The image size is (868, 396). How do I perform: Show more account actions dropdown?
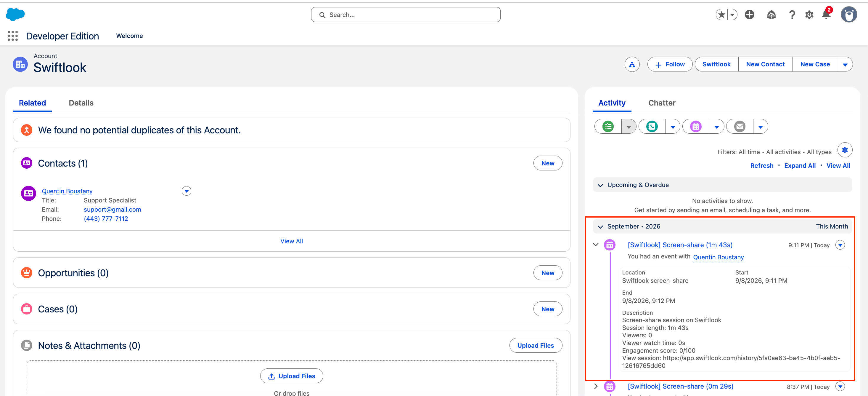coord(845,64)
